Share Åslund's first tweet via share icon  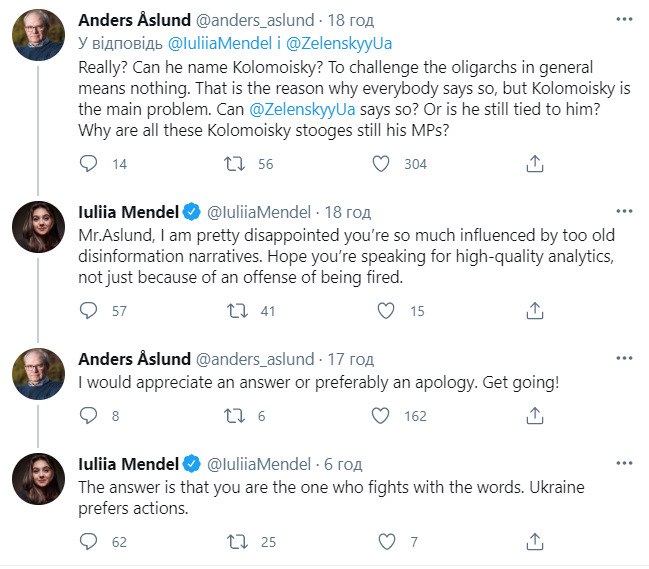[536, 164]
